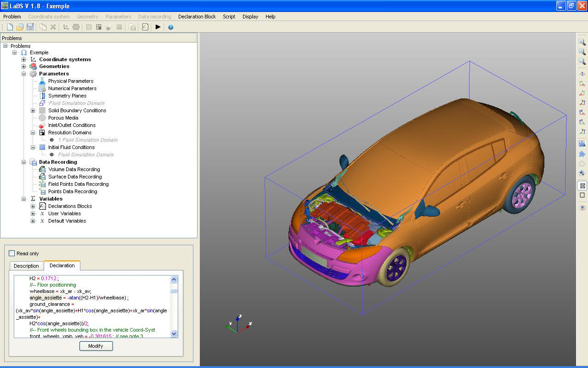Select Solid Boundary Conditions in the tree
This screenshot has width=588, height=368.
pos(76,110)
